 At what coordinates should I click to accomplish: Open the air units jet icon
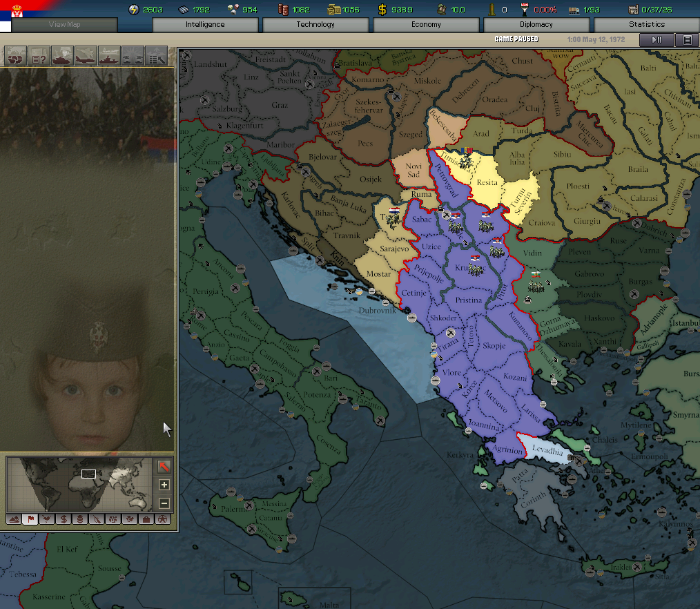pos(86,55)
